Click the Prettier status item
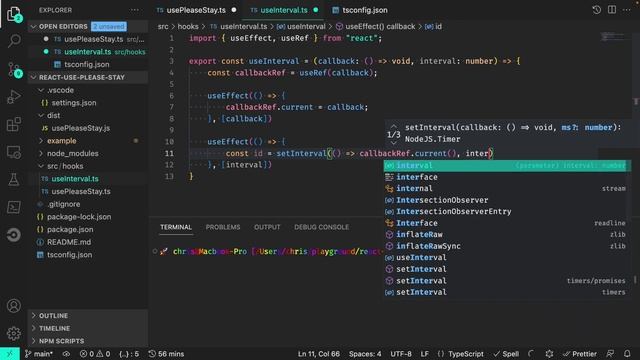 pyautogui.click(x=580, y=354)
